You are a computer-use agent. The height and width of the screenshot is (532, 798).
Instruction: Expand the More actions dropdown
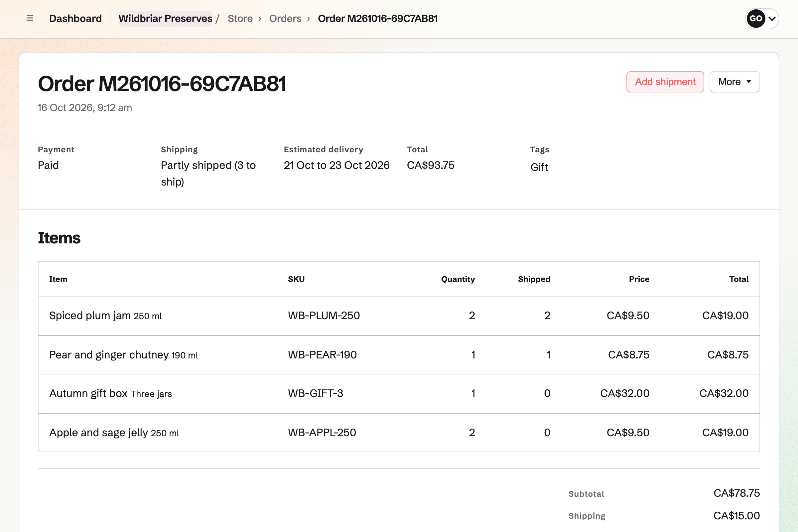tap(734, 82)
